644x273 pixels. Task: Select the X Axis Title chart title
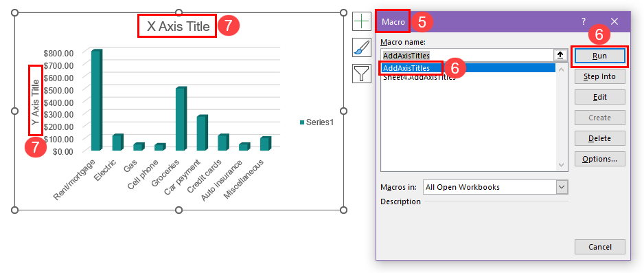(x=179, y=27)
